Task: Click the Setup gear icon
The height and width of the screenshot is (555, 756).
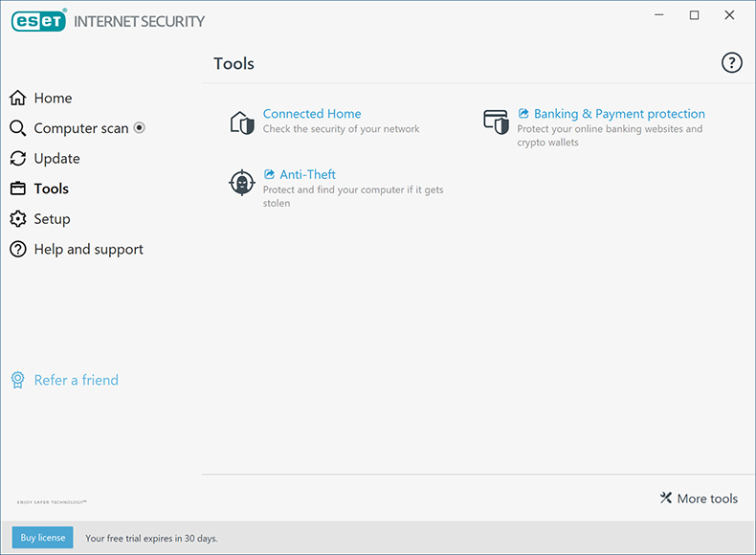Action: [18, 219]
